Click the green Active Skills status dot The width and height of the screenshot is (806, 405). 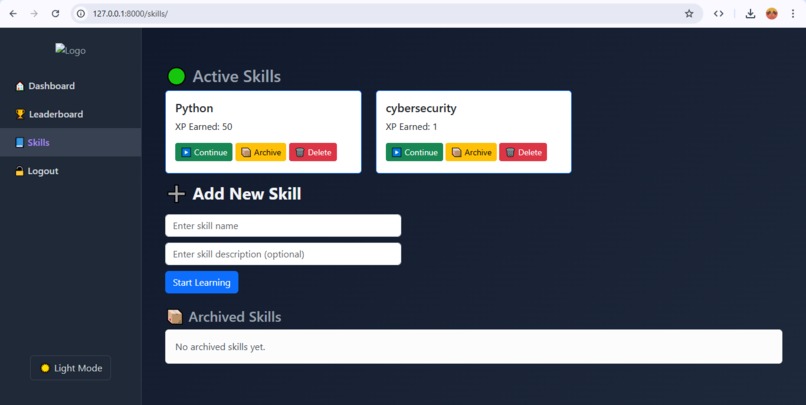[x=176, y=77]
